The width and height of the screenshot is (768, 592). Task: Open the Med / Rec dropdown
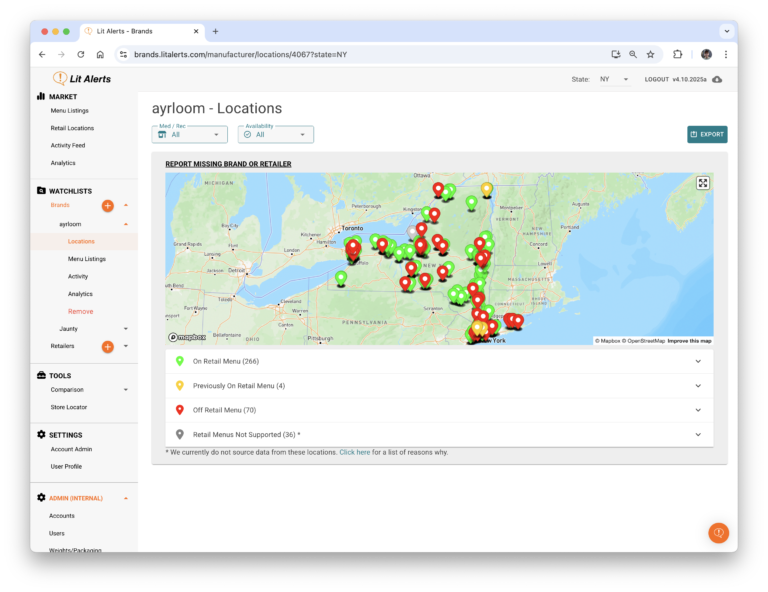[x=190, y=135]
